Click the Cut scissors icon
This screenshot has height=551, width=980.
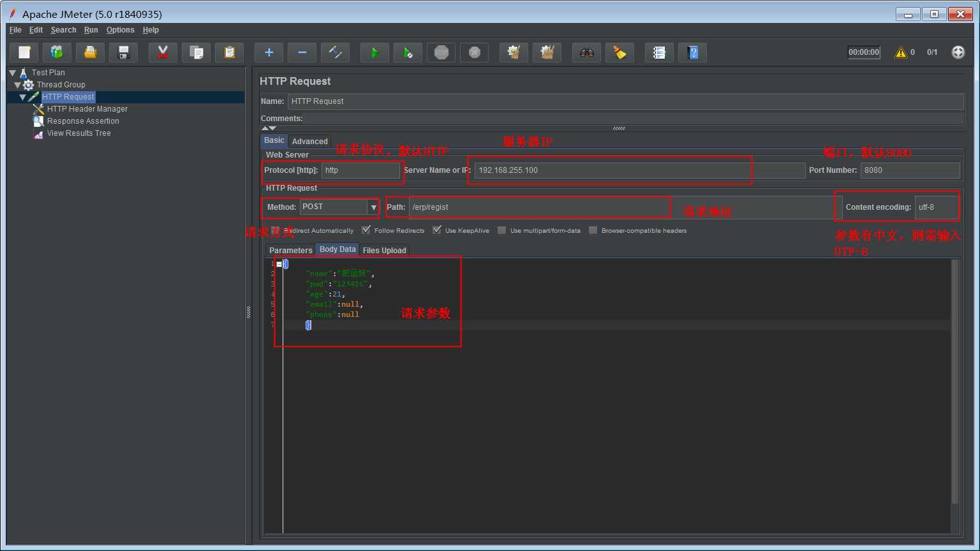pos(163,52)
